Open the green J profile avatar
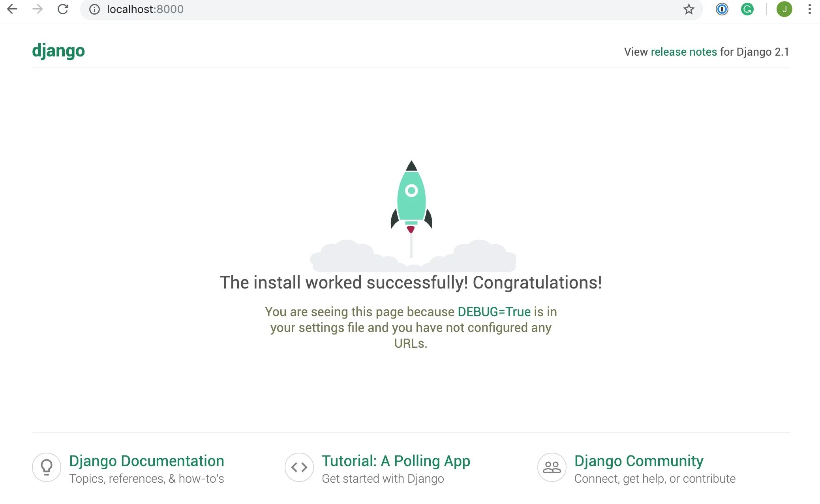Viewport: 820px width, 504px height. click(x=784, y=9)
